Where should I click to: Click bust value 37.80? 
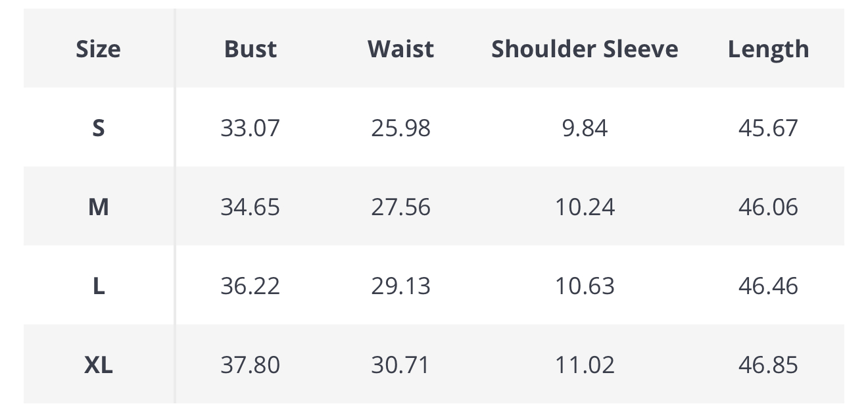coord(251,365)
